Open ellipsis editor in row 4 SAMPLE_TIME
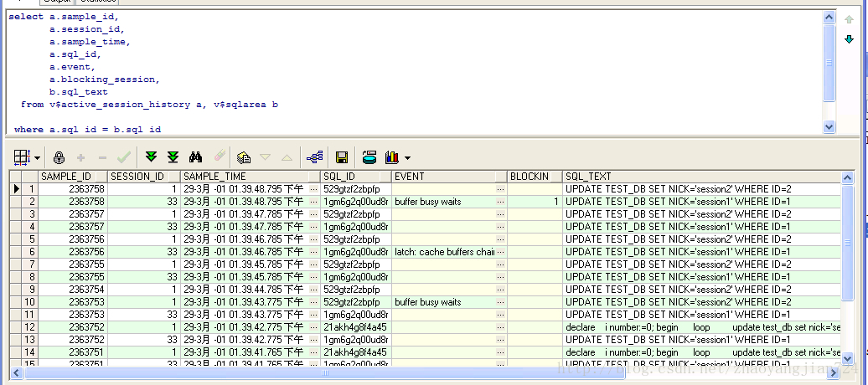The width and height of the screenshot is (868, 385). pos(314,227)
